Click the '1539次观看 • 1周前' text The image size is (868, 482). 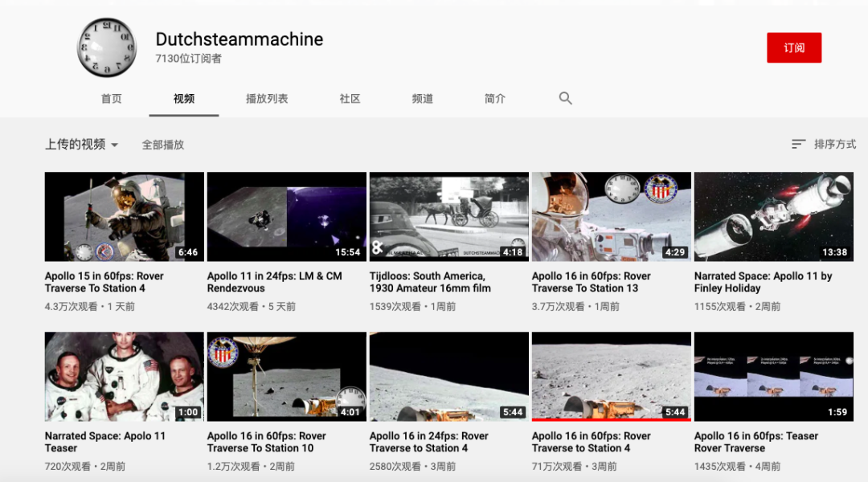(412, 307)
